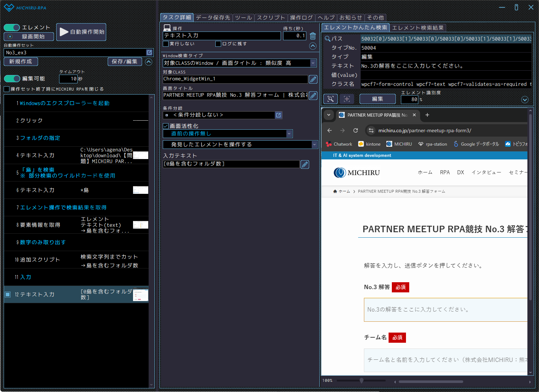
Task: Open the 発見したエレメントを操作する dropdown
Action: (x=314, y=145)
